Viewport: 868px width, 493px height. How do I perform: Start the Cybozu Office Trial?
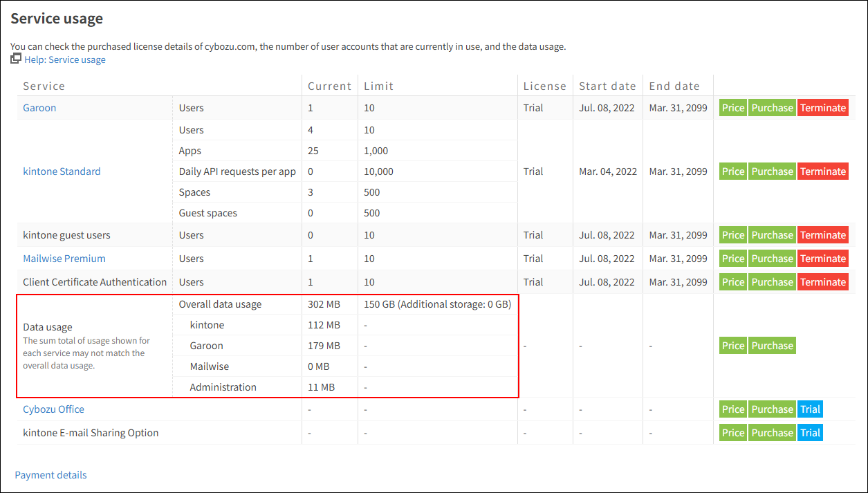[x=810, y=409]
